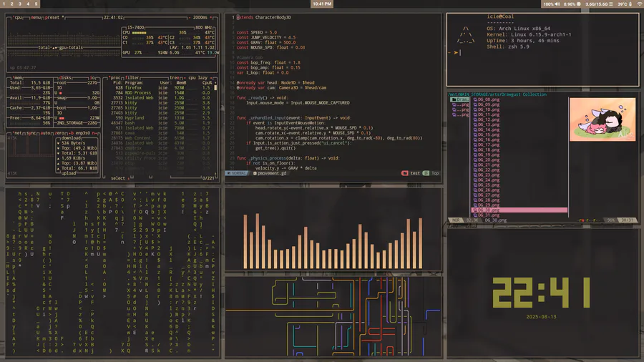644x362 pixels.
Task: Click the Wi-Fi icon in the top bar
Action: click(640, 4)
